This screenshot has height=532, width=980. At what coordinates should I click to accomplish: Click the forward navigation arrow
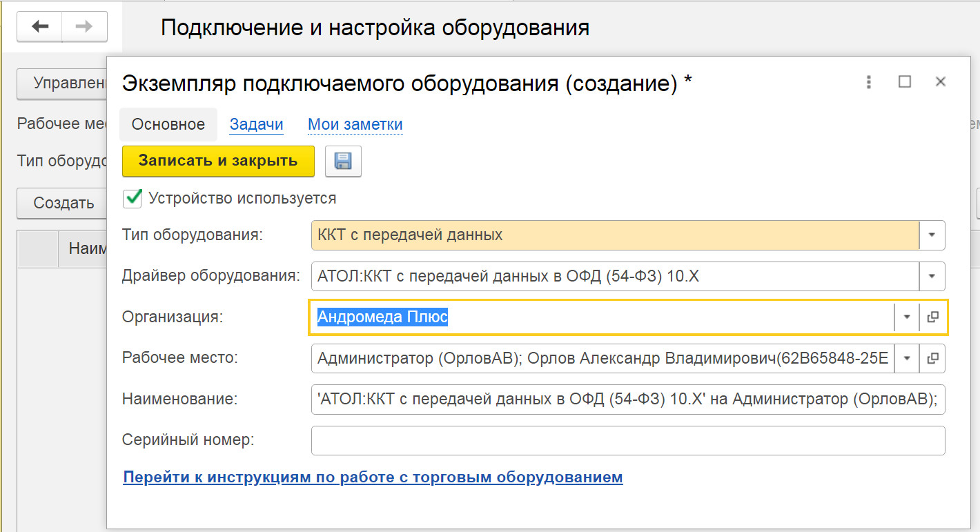pos(84,27)
